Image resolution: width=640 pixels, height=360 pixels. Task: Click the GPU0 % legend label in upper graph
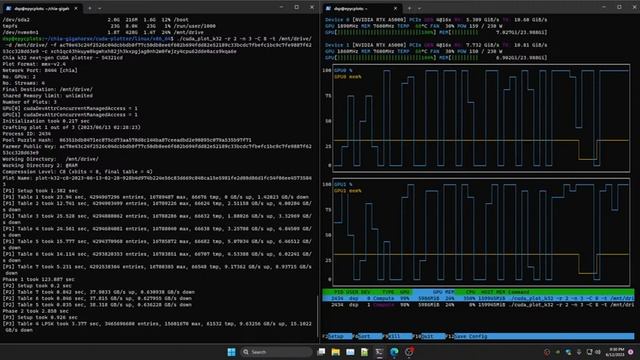point(342,70)
